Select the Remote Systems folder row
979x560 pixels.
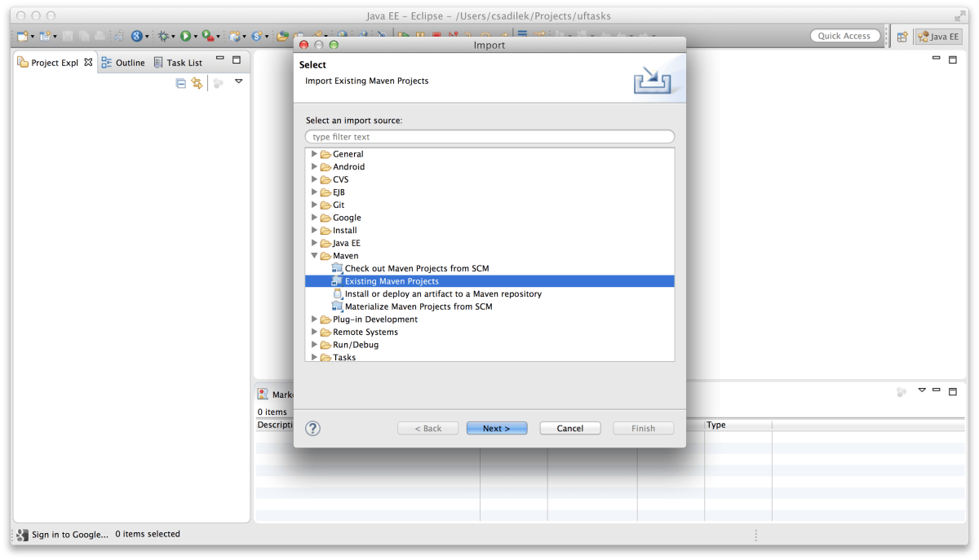coord(489,332)
